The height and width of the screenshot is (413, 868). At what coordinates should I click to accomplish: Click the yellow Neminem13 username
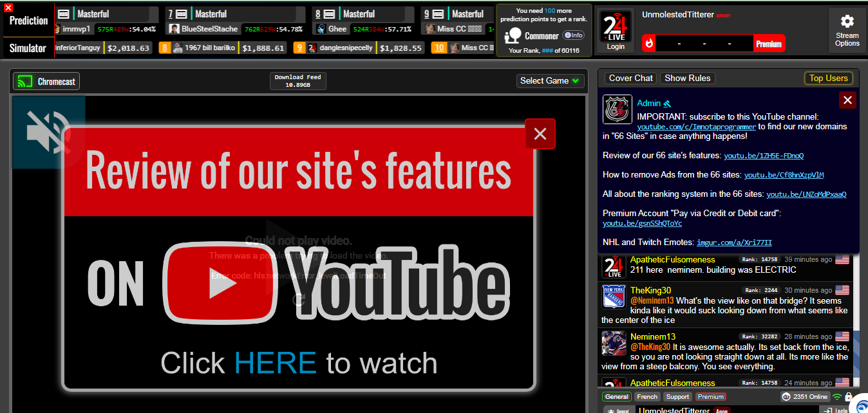point(653,336)
